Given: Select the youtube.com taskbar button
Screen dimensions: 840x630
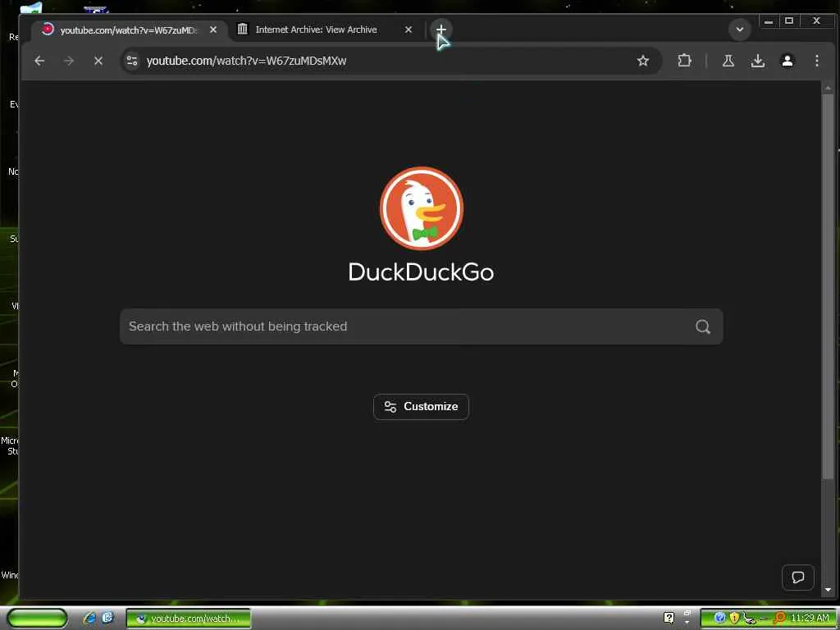Looking at the screenshot, I should (x=189, y=619).
